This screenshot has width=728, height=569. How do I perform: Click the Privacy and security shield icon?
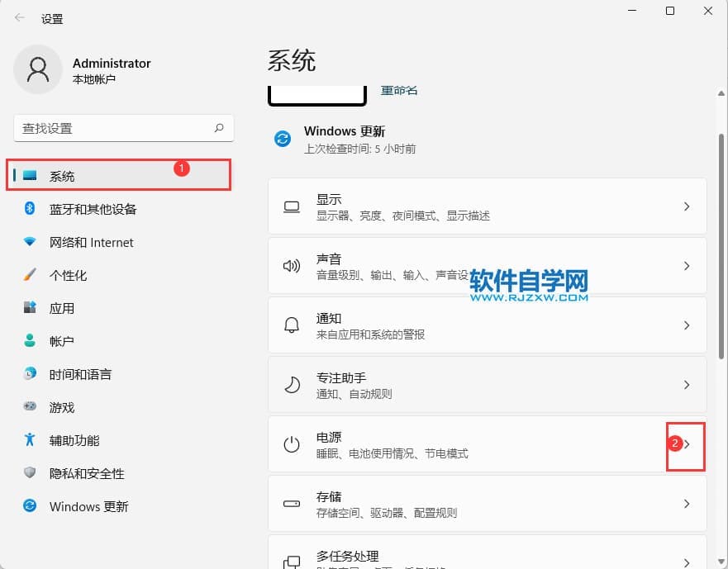tap(30, 473)
